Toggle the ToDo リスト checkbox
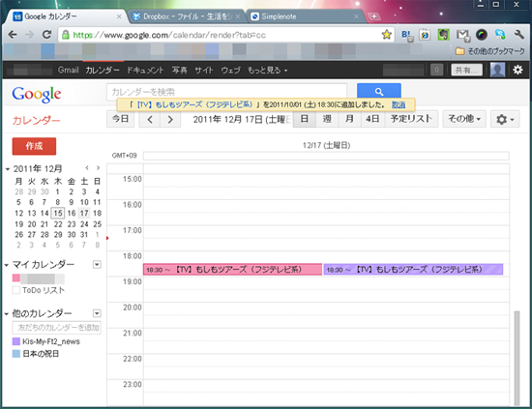 (15, 290)
